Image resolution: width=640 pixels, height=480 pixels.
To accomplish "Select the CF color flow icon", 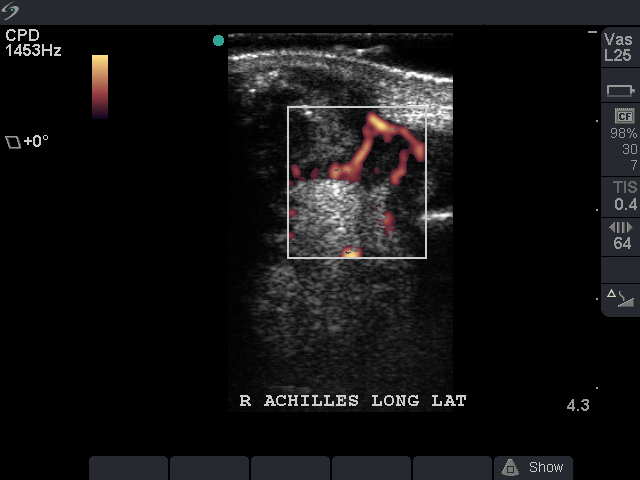I will 624,116.
